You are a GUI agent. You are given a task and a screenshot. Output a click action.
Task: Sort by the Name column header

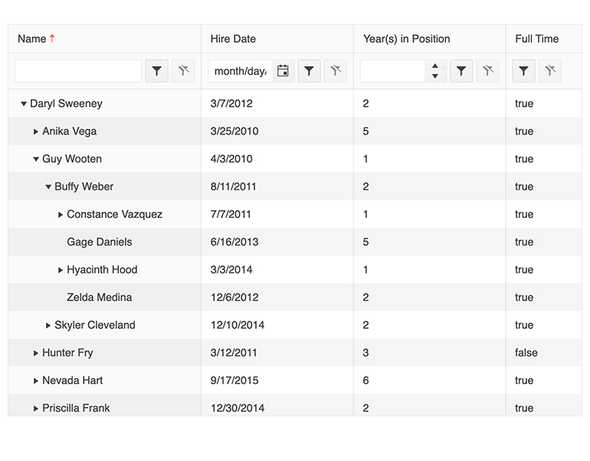[x=104, y=39]
